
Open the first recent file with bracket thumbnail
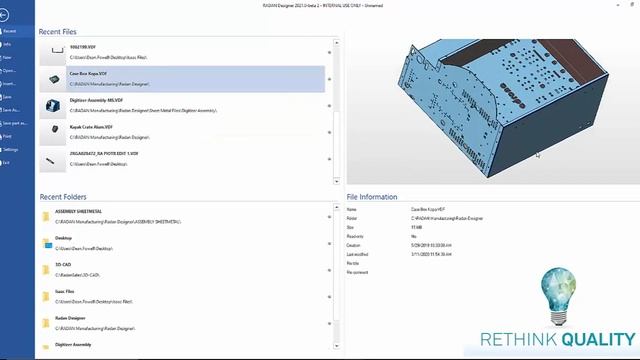coord(53,52)
